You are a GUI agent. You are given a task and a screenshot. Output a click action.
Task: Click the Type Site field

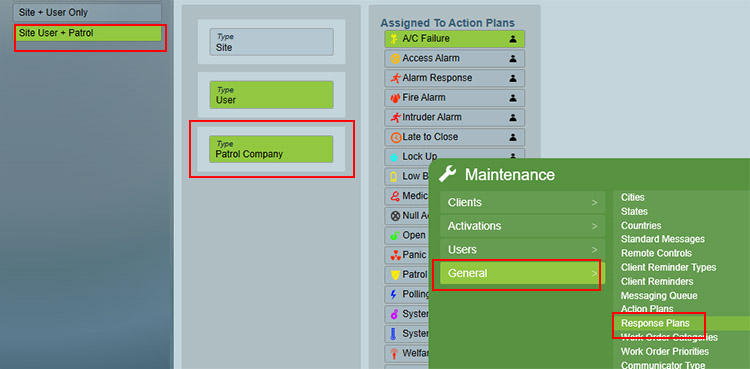pyautogui.click(x=271, y=42)
